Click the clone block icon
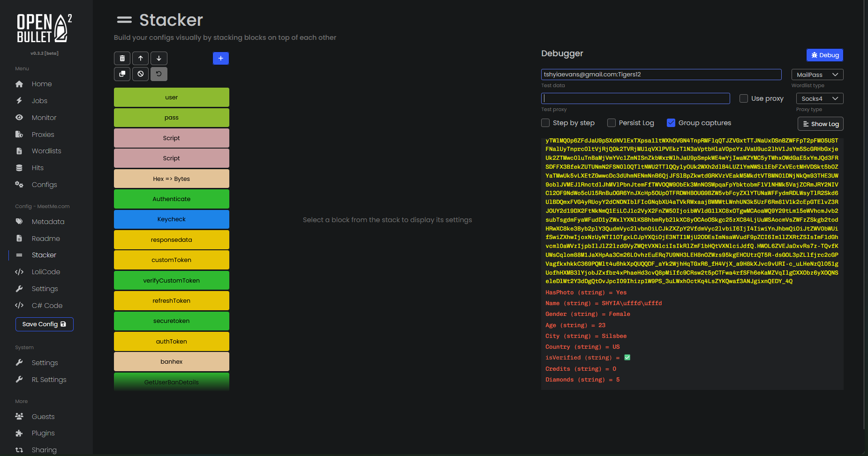 coord(122,74)
